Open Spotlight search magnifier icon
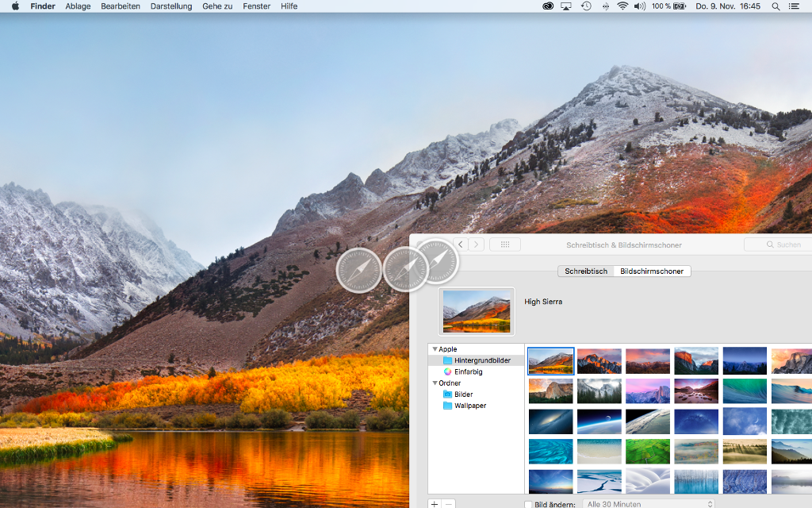This screenshot has height=508, width=812. 776,6
